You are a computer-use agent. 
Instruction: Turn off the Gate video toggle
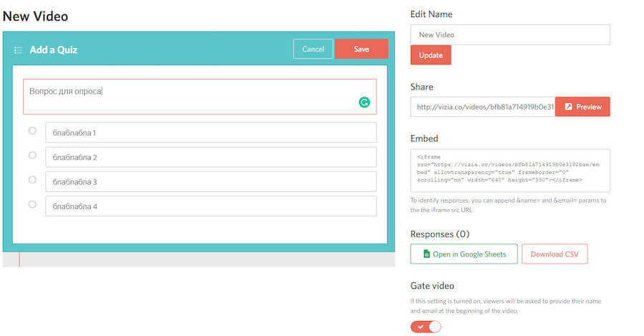tap(426, 327)
